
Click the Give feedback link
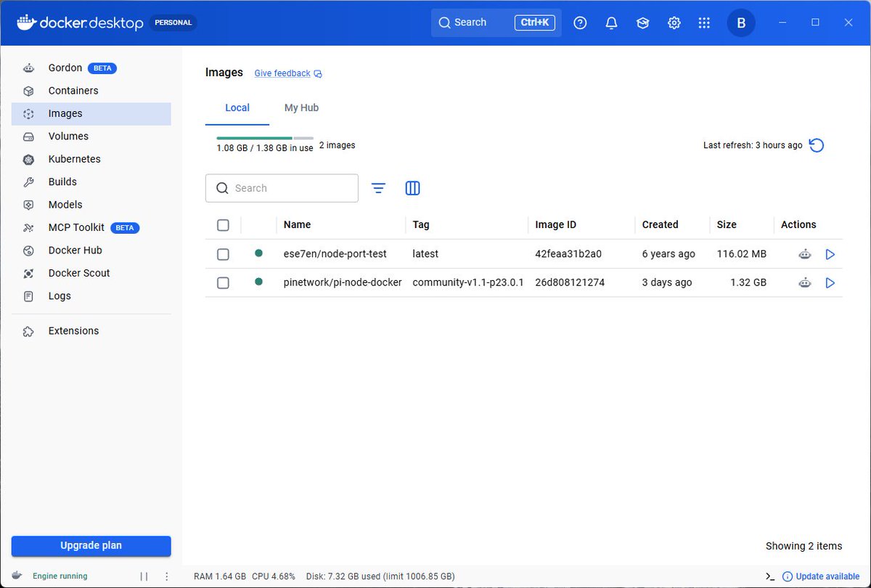288,74
